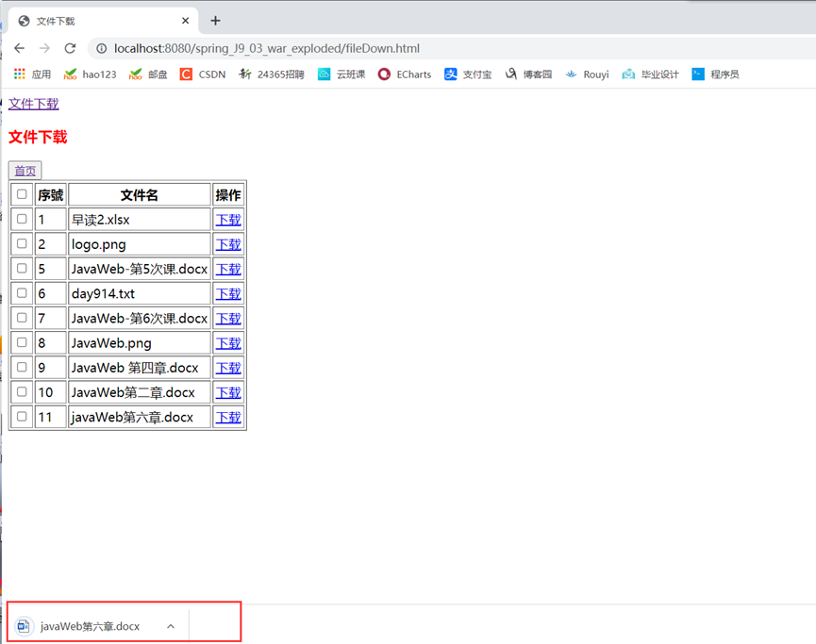Select the 早读2.xlsx file name cell
Screen dimensions: 816x644
[140, 220]
